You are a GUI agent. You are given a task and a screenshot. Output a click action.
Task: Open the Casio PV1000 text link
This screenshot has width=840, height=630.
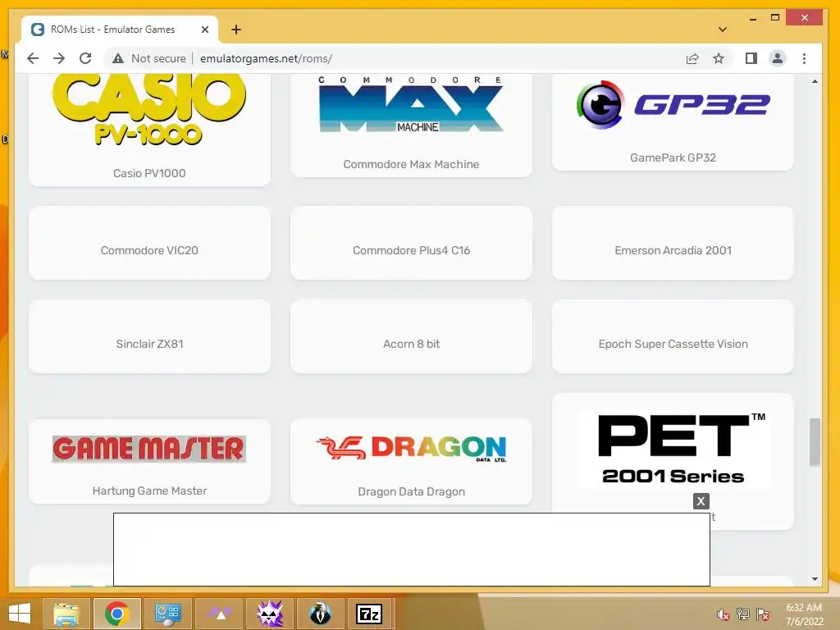coord(149,173)
